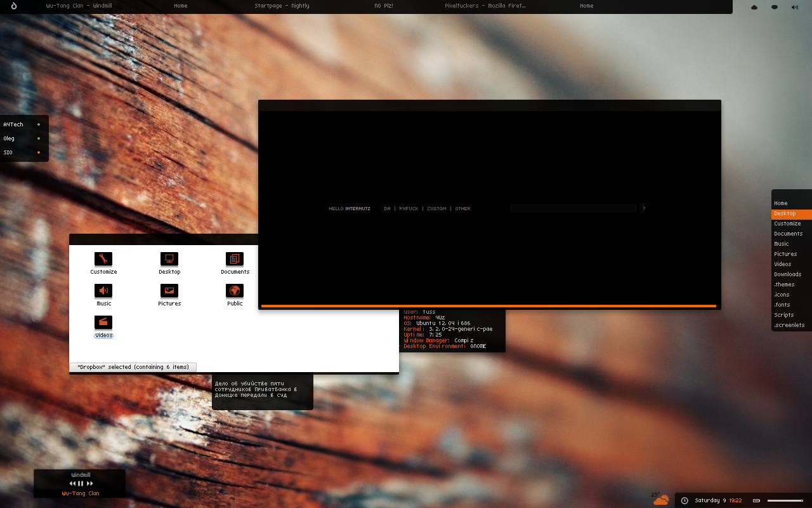Click the startpage search input field
The height and width of the screenshot is (508, 812).
(573, 208)
